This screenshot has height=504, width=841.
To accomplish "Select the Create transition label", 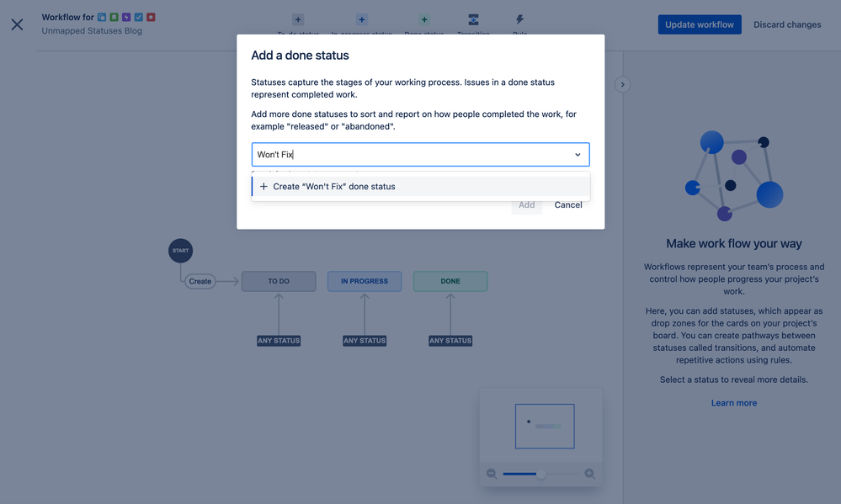I will click(x=200, y=282).
